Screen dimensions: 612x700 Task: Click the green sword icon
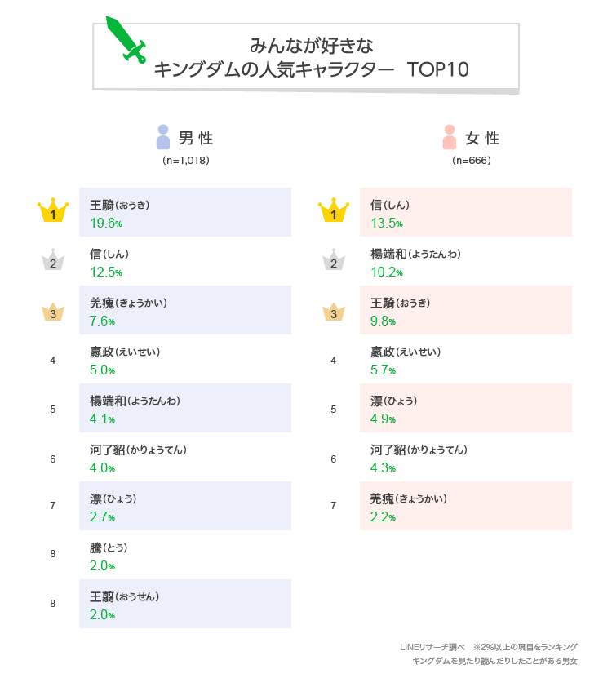[x=126, y=40]
